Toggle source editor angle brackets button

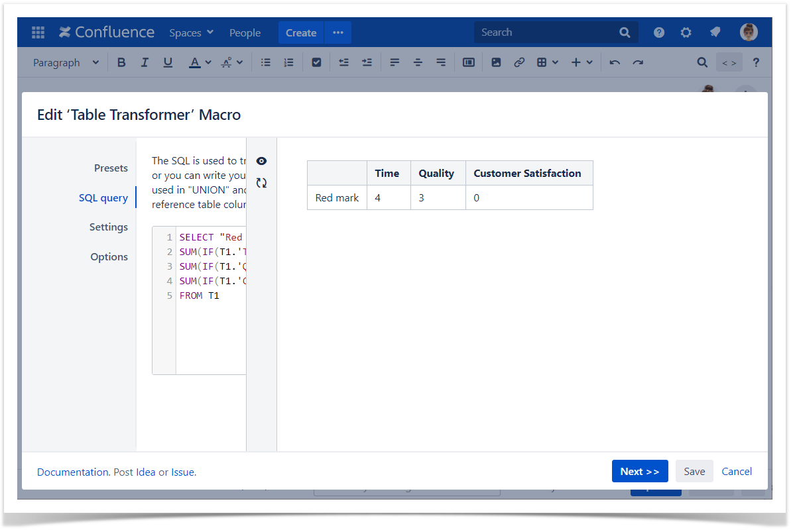click(x=729, y=62)
